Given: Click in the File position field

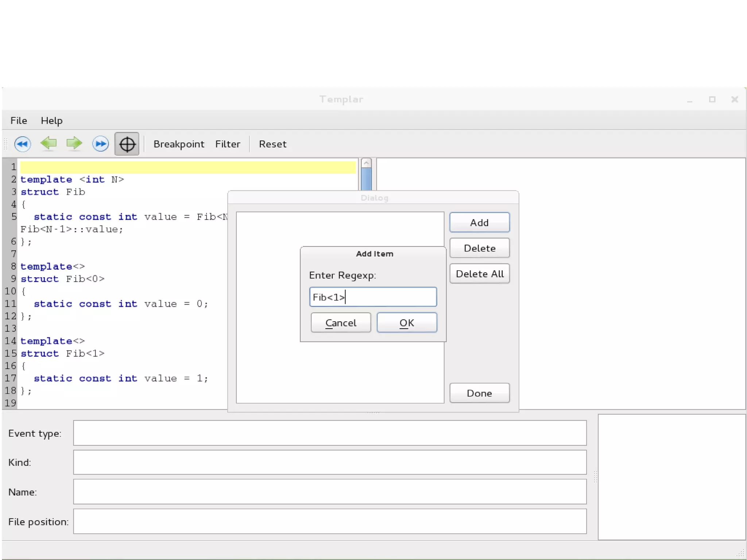Looking at the screenshot, I should pos(330,522).
